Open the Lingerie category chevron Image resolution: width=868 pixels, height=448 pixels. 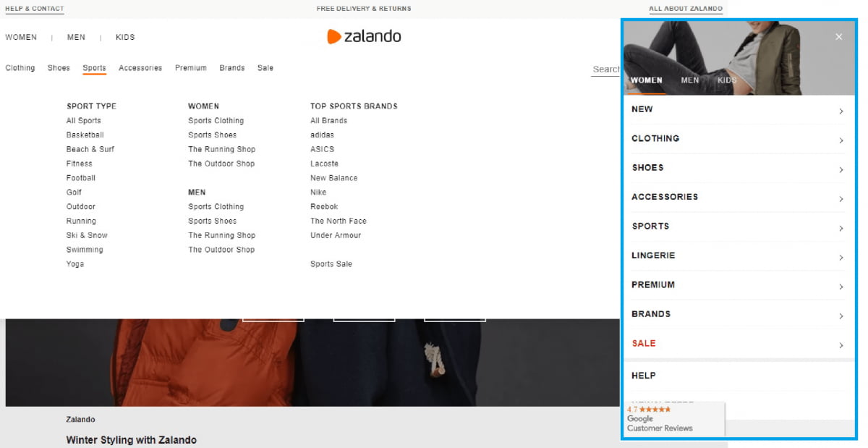pyautogui.click(x=841, y=258)
